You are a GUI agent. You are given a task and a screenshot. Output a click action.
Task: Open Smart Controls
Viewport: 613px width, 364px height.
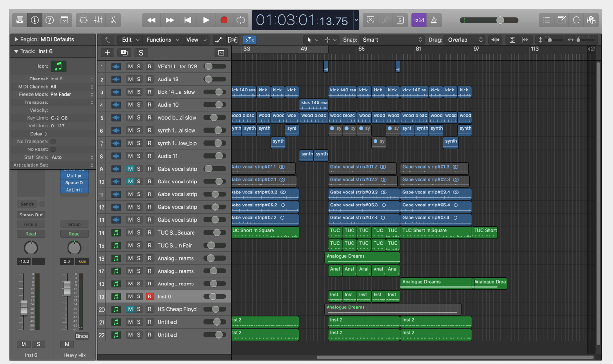(x=83, y=20)
